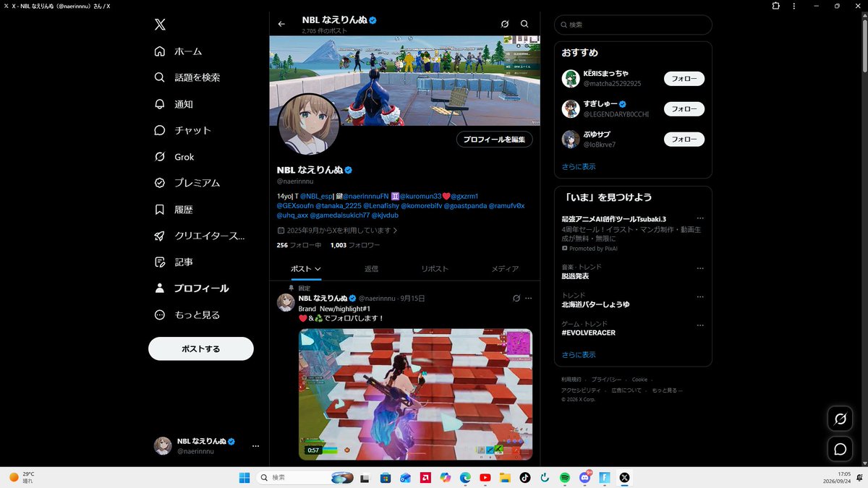Open Discord from the taskbar
Screen dimensions: 868x488
coord(584,477)
